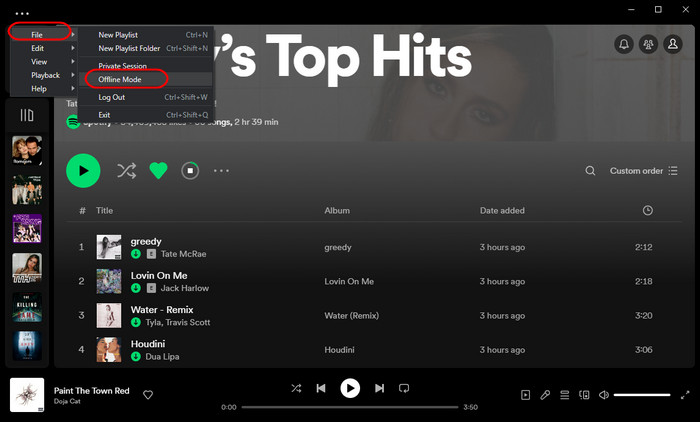The width and height of the screenshot is (700, 422).
Task: Expand the Help submenu arrow
Action: [73, 88]
